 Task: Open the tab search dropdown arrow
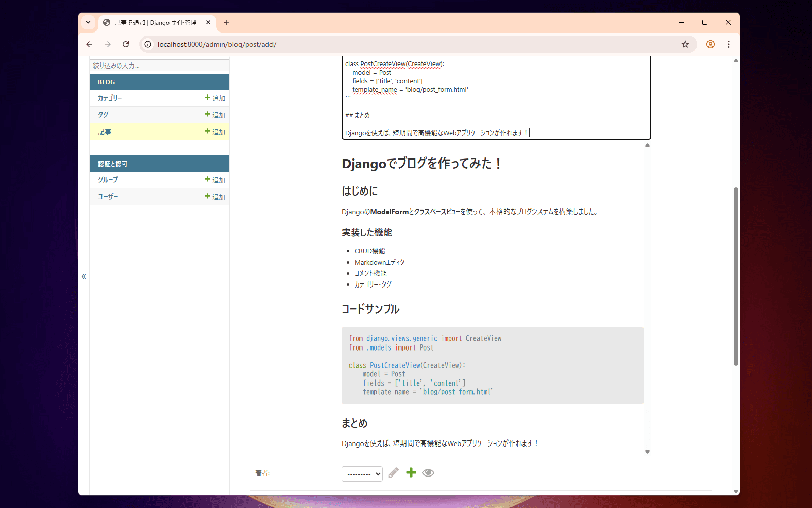click(88, 22)
